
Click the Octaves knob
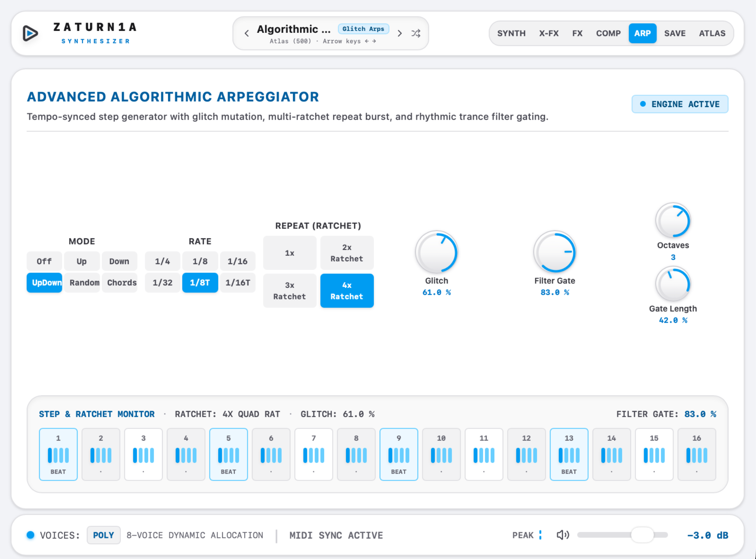coord(673,221)
